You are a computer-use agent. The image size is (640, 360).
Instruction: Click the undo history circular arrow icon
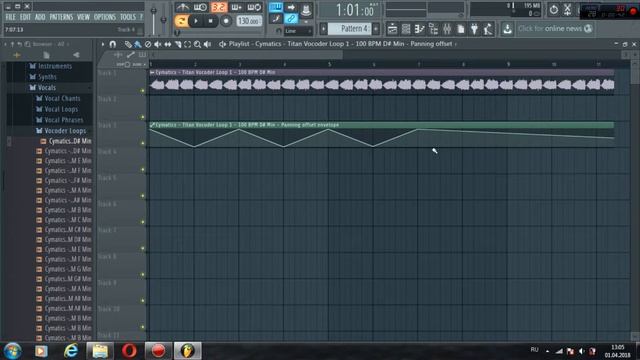[x=553, y=9]
